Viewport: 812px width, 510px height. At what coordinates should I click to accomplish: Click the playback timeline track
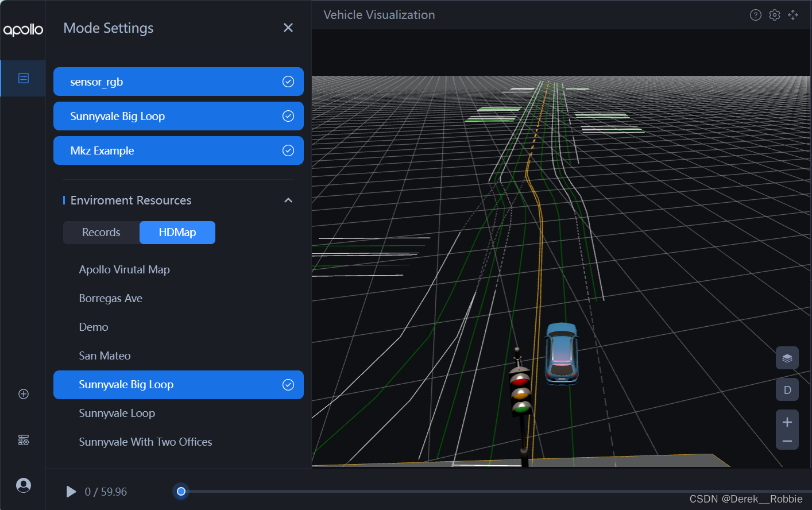point(494,491)
